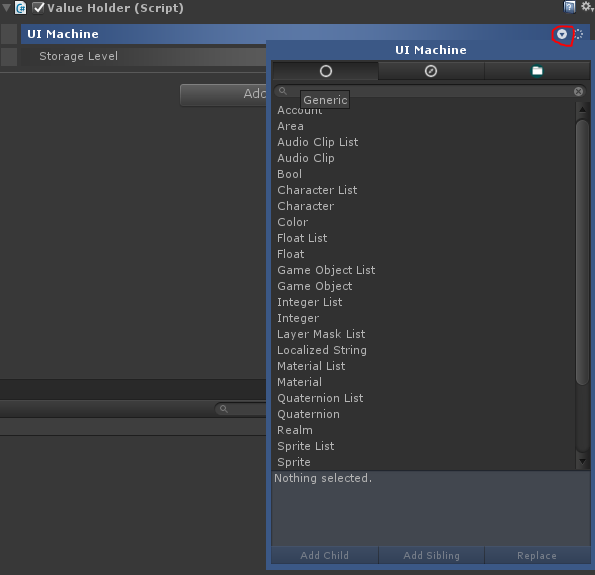This screenshot has height=575, width=595.
Task: Open the help book icon for Value Holder
Action: [x=569, y=7]
